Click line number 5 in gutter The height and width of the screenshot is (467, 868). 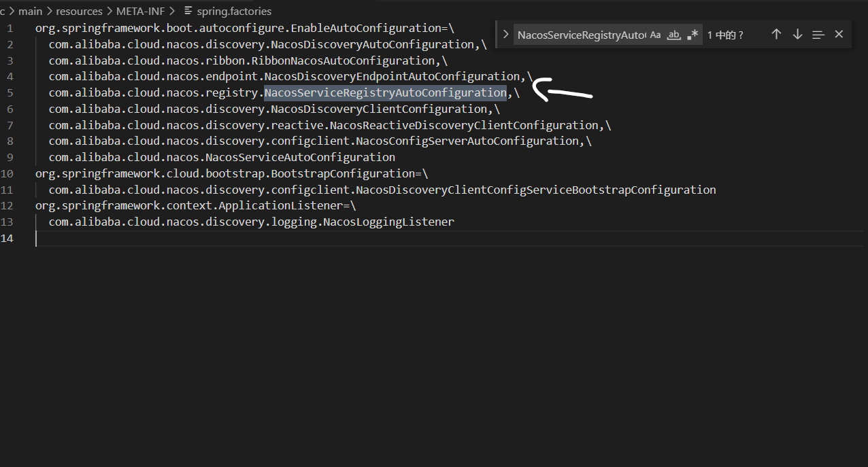[x=10, y=92]
